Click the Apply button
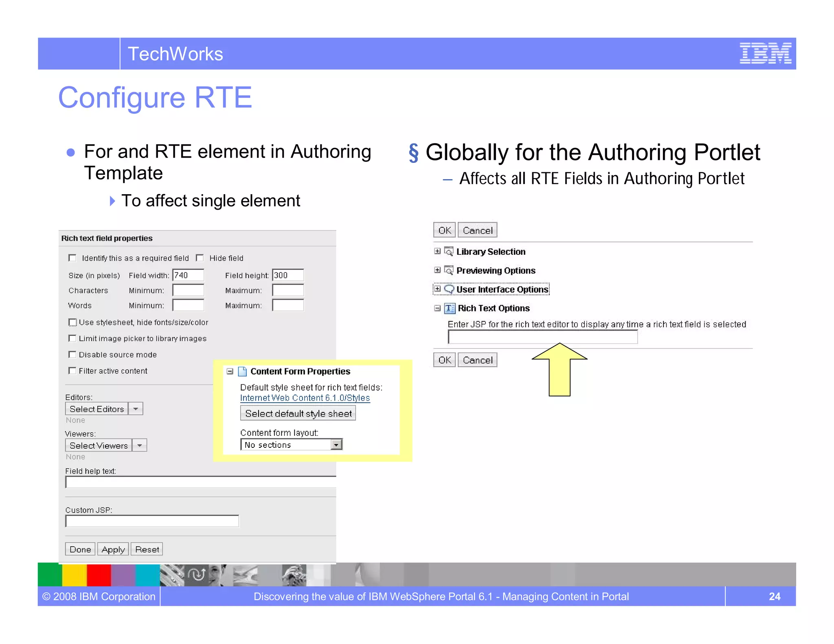Screen dimensions: 834x644 coord(113,549)
